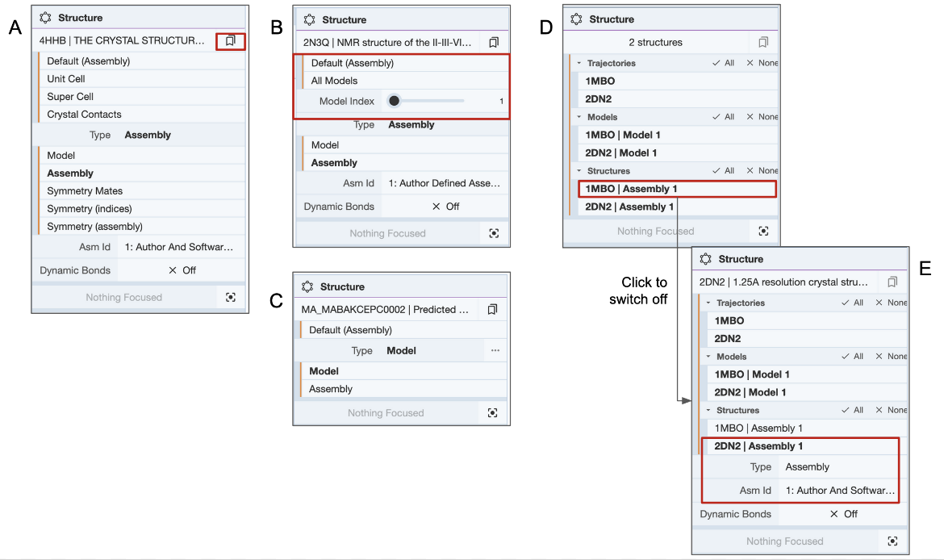Open the ellipsis options beside Type Model
Image resolution: width=944 pixels, height=560 pixels.
(x=495, y=351)
